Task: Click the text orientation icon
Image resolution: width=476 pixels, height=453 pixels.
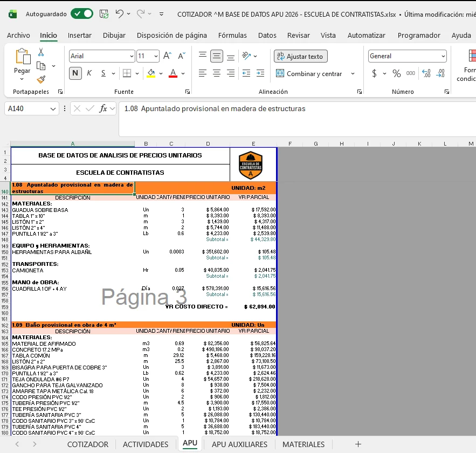Action: tap(246, 56)
